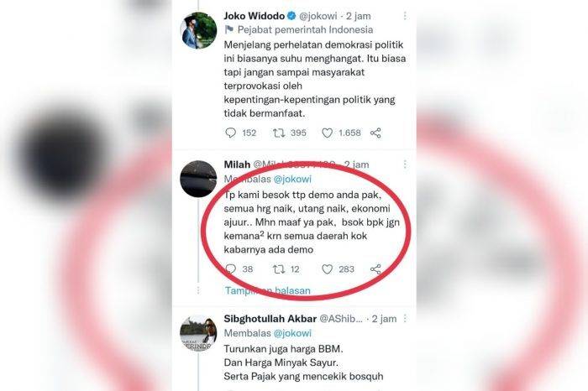Open @jokowi mention in Milah's reply
Viewport: 588px width, 391px height.
[x=292, y=179]
